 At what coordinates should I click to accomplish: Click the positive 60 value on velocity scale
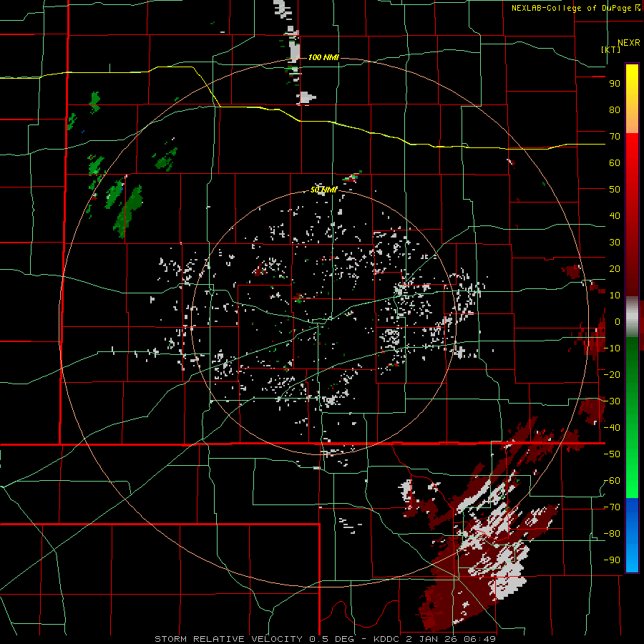click(615, 163)
